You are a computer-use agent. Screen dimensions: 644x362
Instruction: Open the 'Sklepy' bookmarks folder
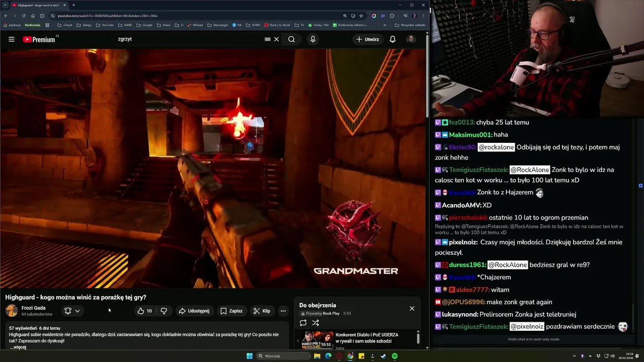tap(84, 25)
